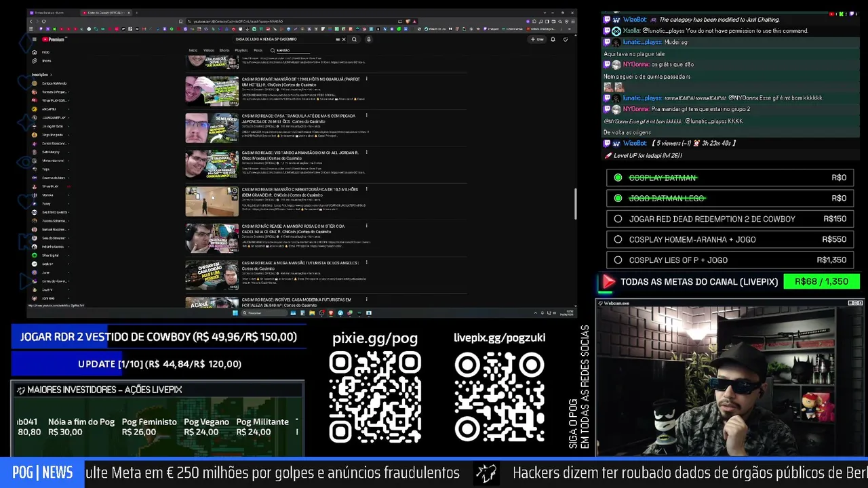Clear the YouTube search box text
The width and height of the screenshot is (868, 488).
point(343,39)
